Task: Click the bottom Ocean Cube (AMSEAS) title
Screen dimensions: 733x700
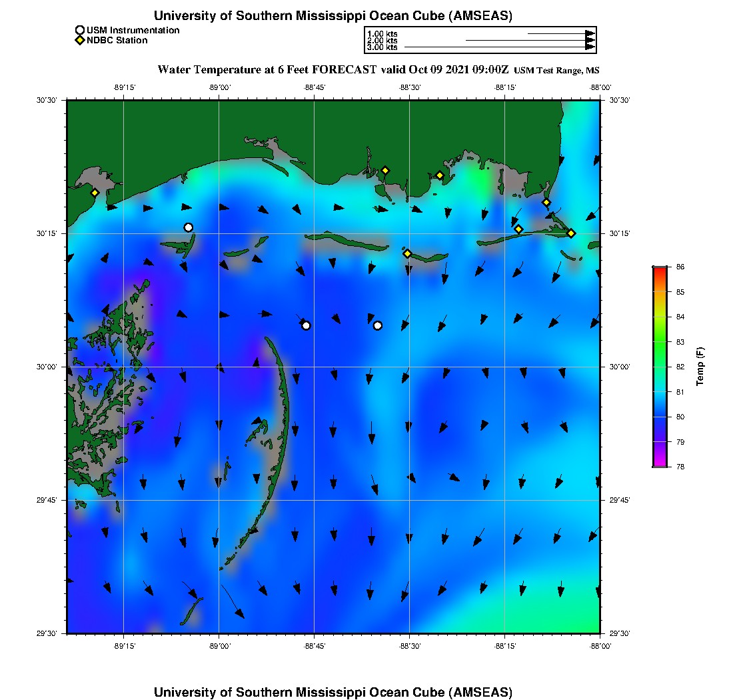Action: (333, 691)
